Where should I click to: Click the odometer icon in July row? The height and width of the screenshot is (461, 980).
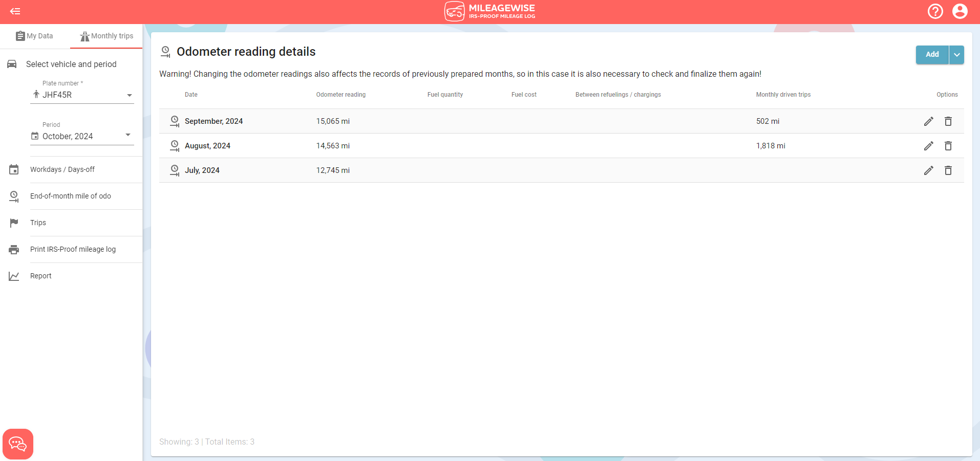[175, 170]
